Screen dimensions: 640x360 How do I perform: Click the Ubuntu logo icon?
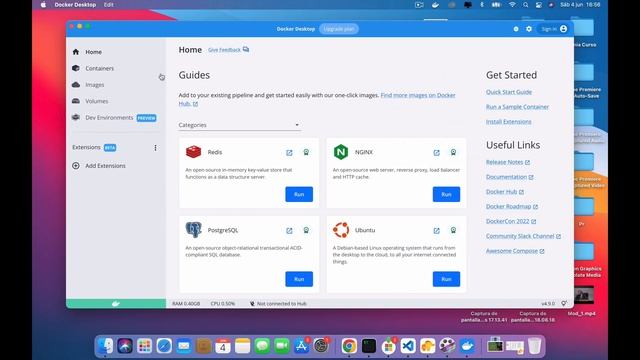[341, 230]
